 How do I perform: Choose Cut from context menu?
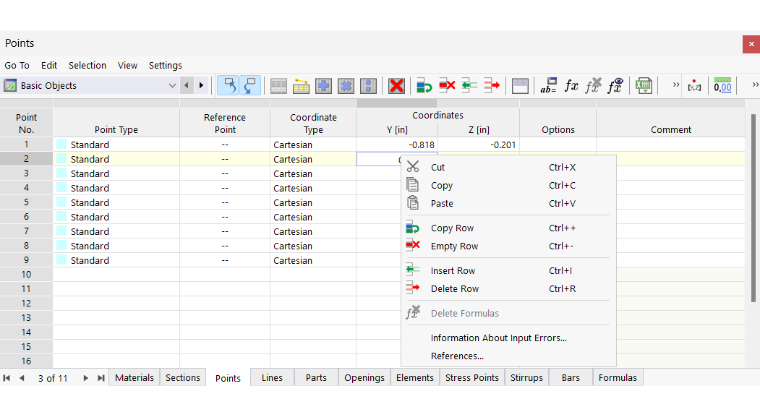coord(508,167)
